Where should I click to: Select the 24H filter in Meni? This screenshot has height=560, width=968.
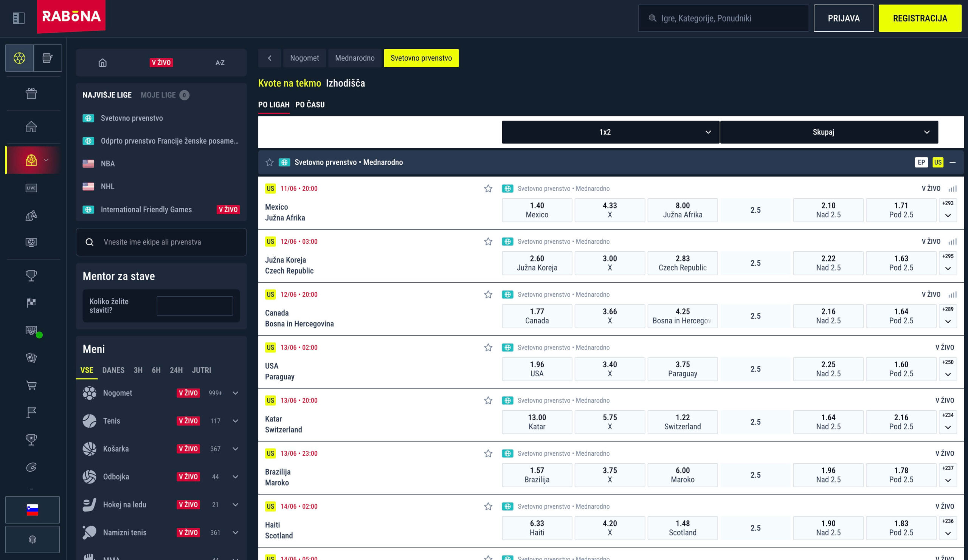pyautogui.click(x=176, y=370)
